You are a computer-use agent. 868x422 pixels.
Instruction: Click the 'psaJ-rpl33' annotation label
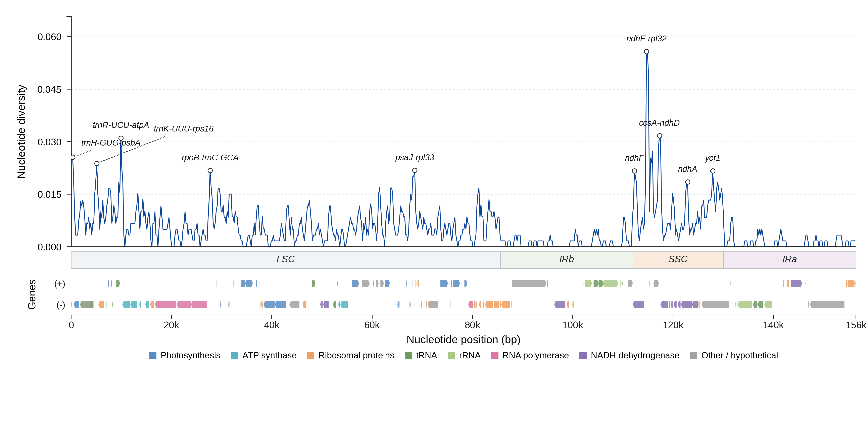tap(415, 158)
